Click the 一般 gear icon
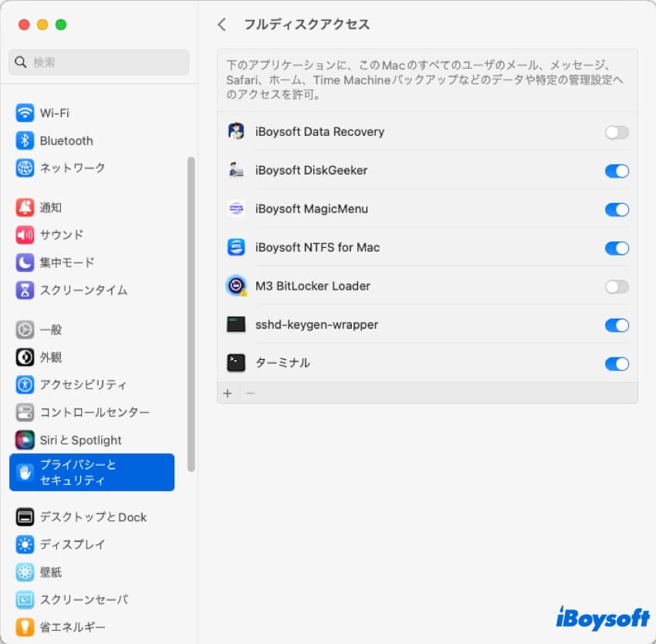Image resolution: width=656 pixels, height=644 pixels. click(x=25, y=330)
